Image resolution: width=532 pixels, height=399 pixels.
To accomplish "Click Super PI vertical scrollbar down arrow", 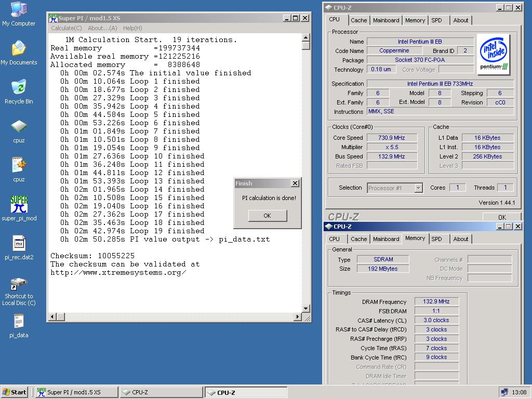I will (305, 309).
